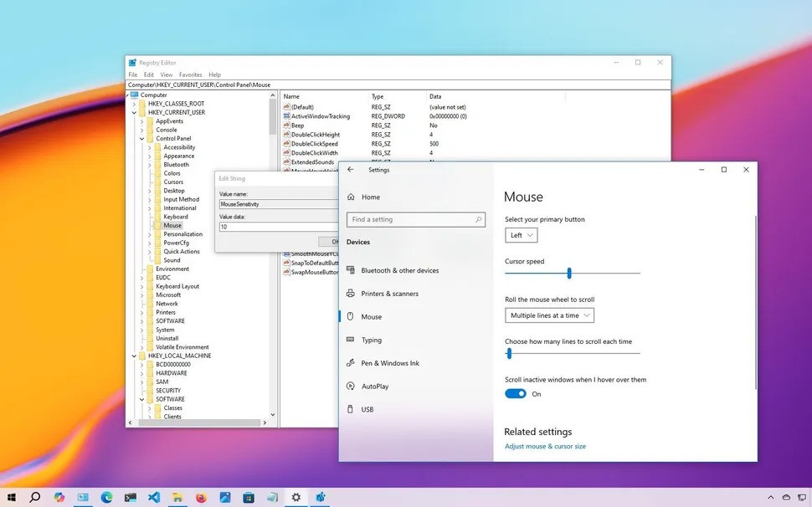Viewport: 812px width, 507px height.
Task: Open Favorites menu in Registry Editor
Action: coord(190,74)
